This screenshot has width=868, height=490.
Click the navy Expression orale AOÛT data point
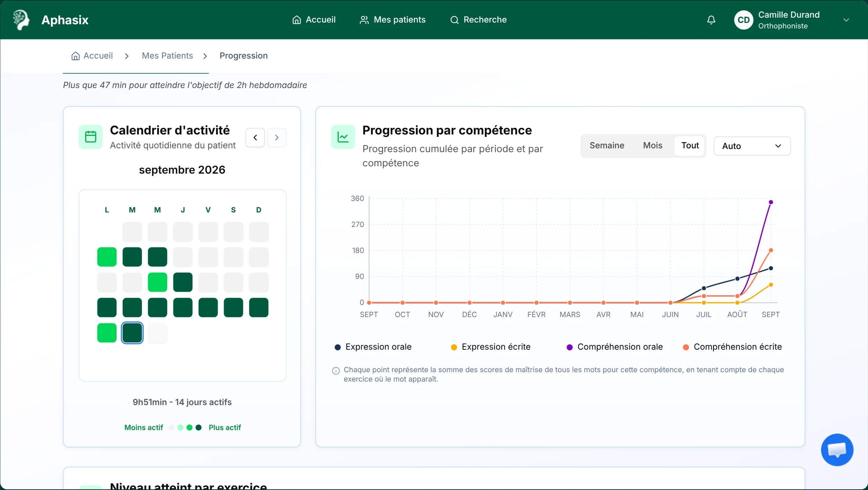tap(737, 279)
